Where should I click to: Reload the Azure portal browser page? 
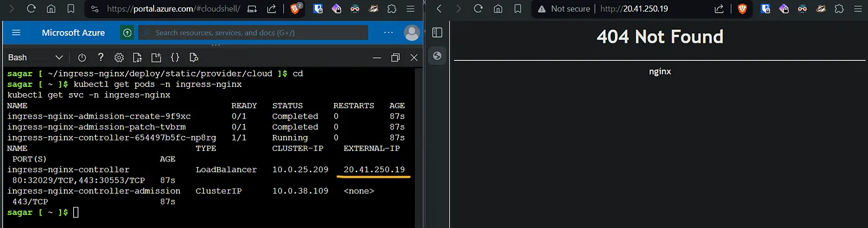pyautogui.click(x=31, y=9)
